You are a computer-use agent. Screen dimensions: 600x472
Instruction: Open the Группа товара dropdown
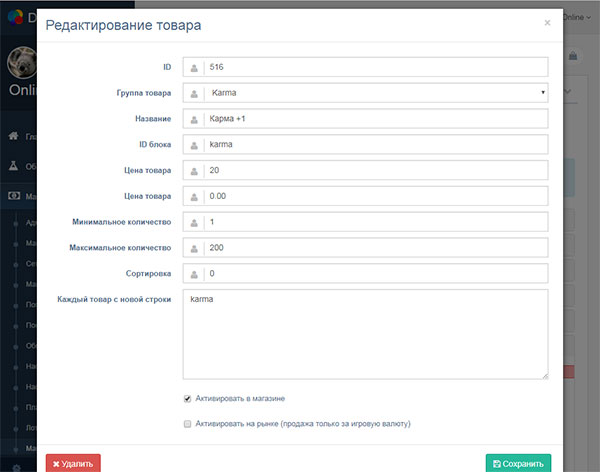(x=375, y=93)
